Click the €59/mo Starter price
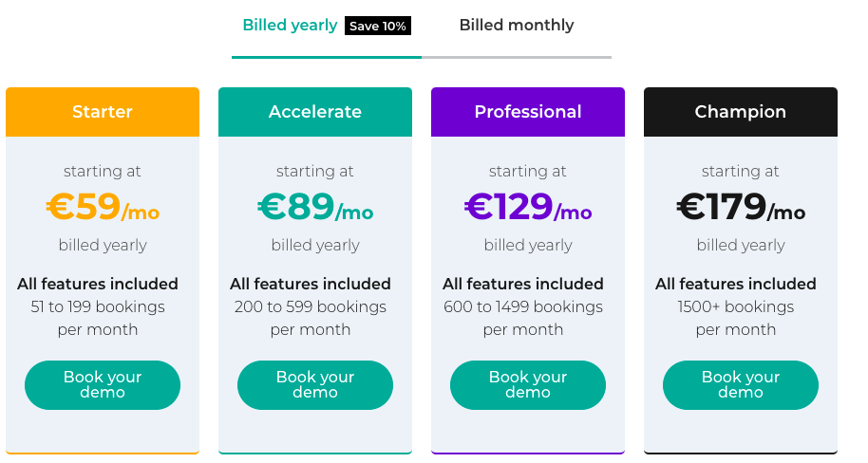Screen dimensions: 868x463 (103, 207)
